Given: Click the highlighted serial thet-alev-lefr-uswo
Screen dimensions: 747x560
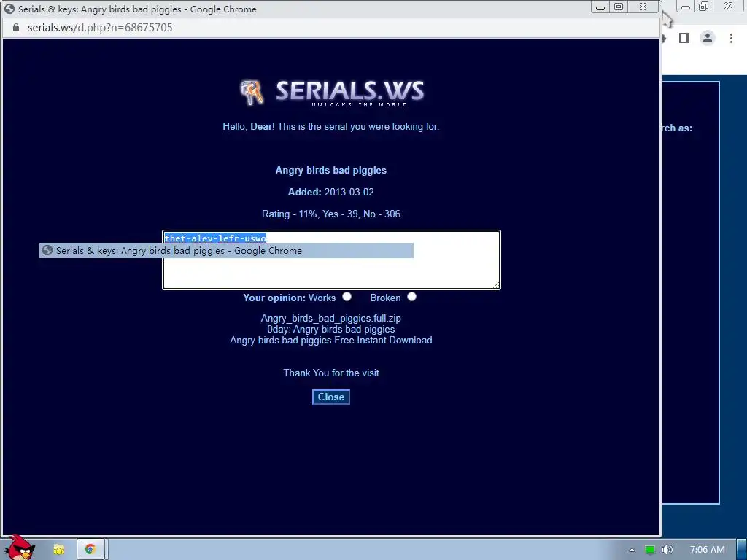Looking at the screenshot, I should click(x=215, y=238).
